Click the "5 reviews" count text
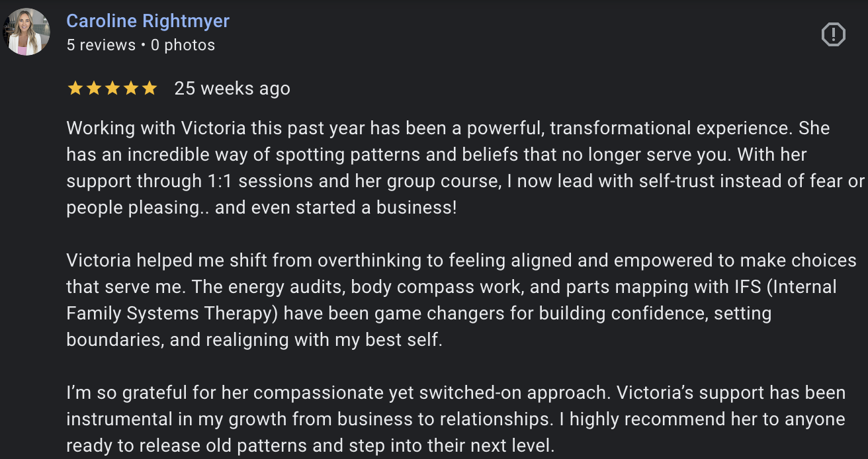 click(x=101, y=45)
